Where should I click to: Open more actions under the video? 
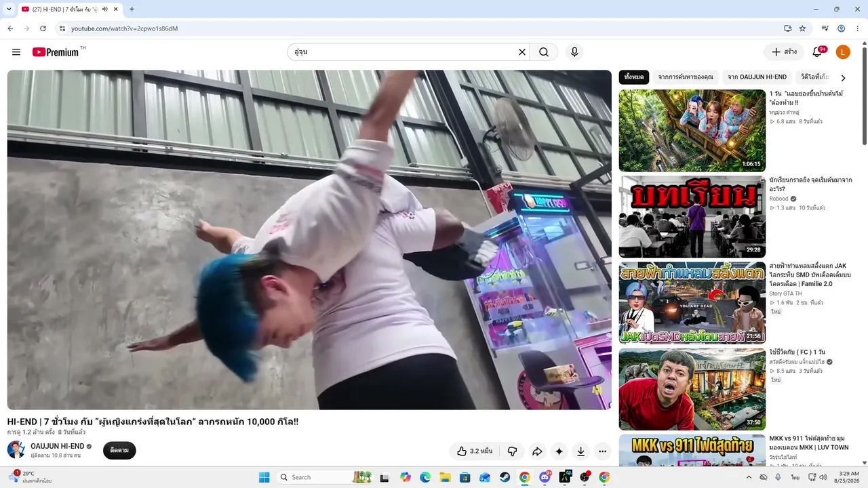click(x=602, y=451)
